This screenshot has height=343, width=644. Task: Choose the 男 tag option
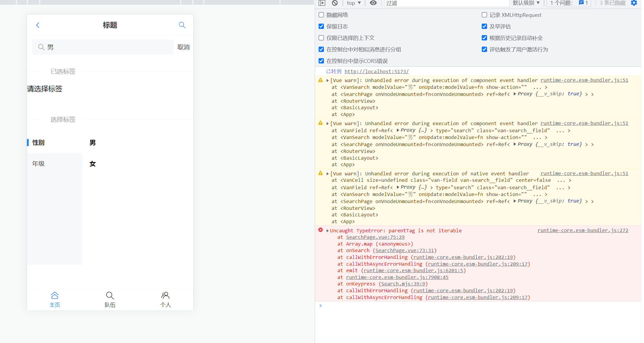(93, 143)
